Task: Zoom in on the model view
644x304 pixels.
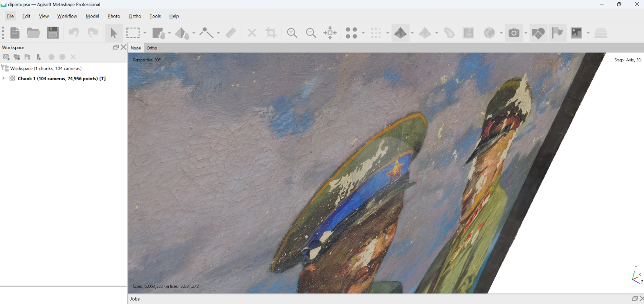Action: click(x=292, y=33)
